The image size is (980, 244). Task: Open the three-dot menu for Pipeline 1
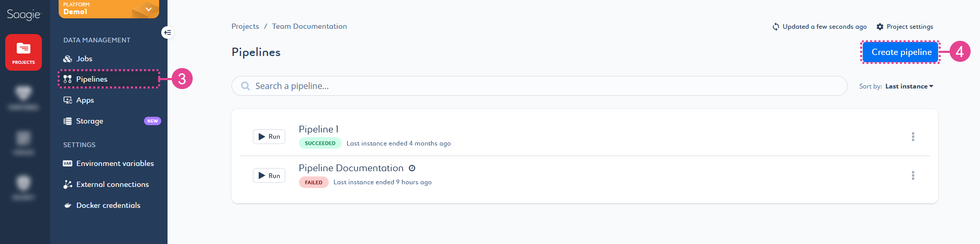click(913, 137)
